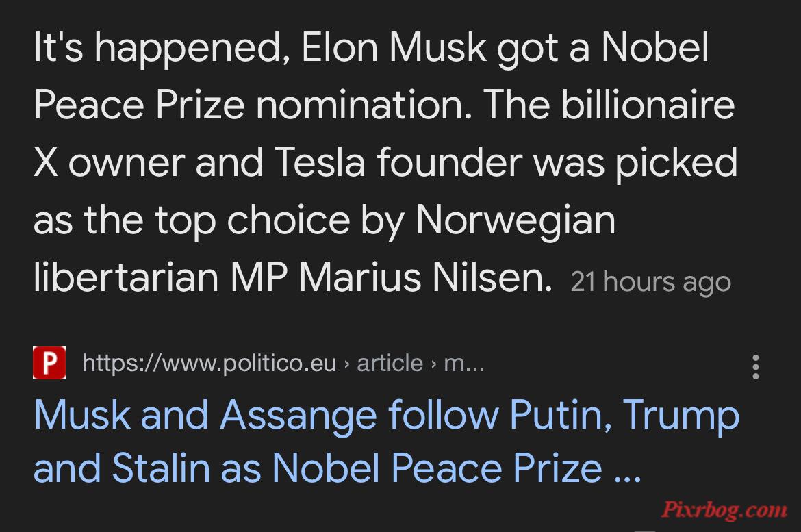Open the politico.eu URL text

(209, 364)
